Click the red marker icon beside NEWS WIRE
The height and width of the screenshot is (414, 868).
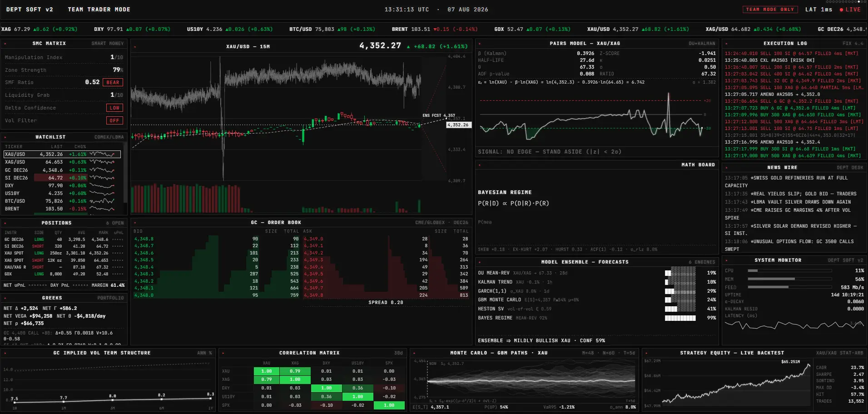(727, 168)
